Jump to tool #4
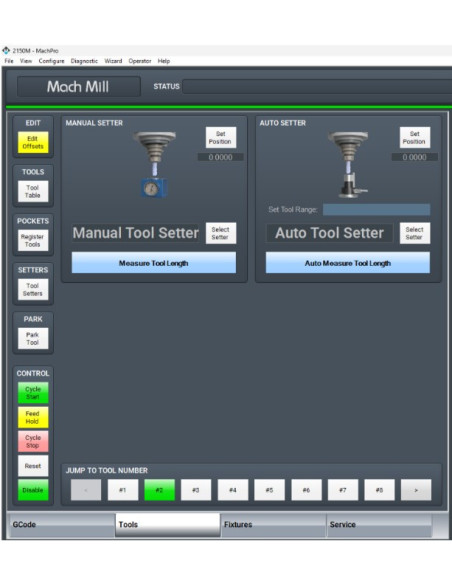452x584 pixels. point(233,490)
